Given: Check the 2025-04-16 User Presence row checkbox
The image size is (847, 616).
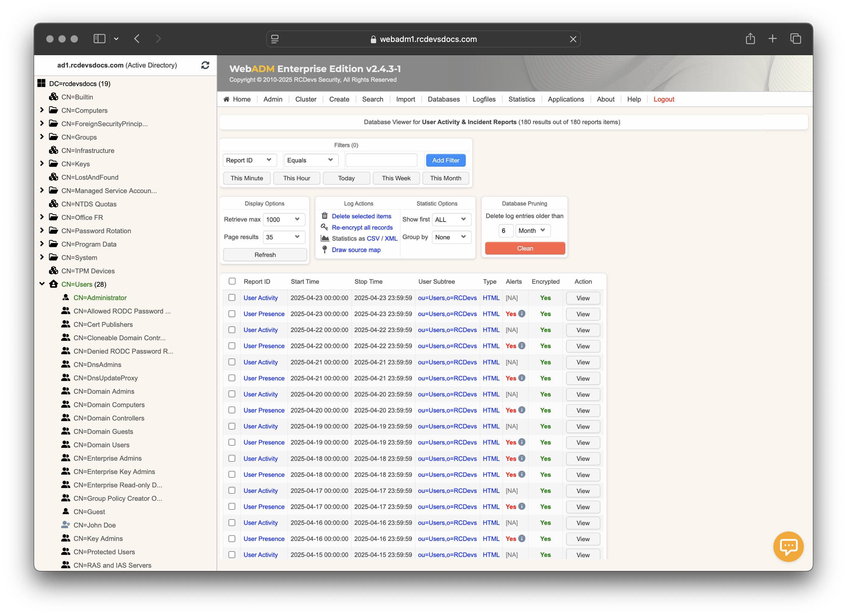Looking at the screenshot, I should [x=232, y=538].
